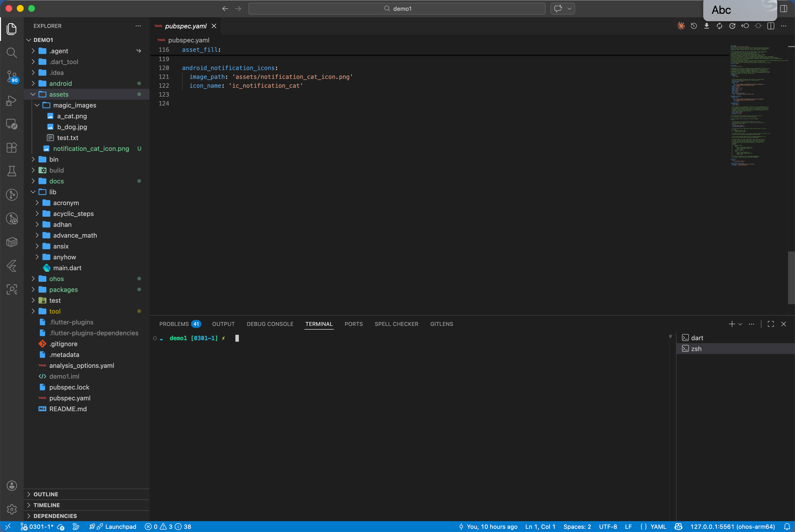
Task: Click the Flutter sidebar icon
Action: pyautogui.click(x=12, y=266)
